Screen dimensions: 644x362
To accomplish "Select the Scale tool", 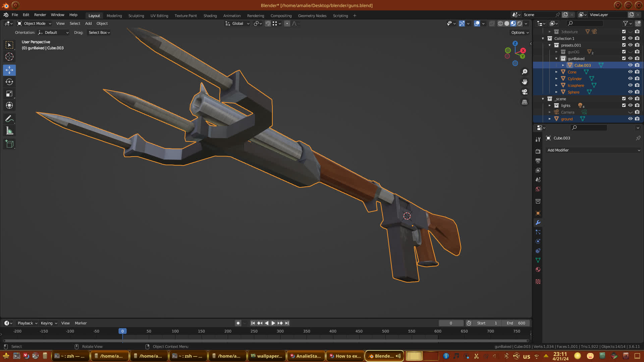I will pos(9,94).
